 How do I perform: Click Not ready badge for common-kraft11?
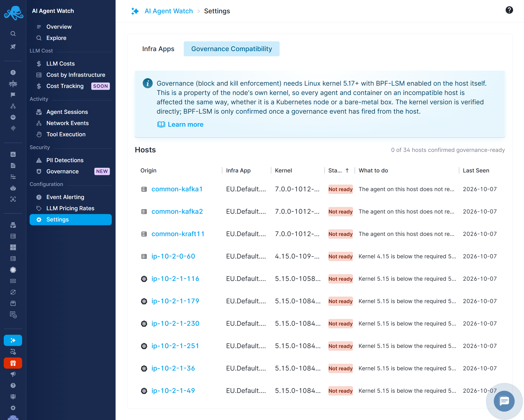pyautogui.click(x=340, y=234)
